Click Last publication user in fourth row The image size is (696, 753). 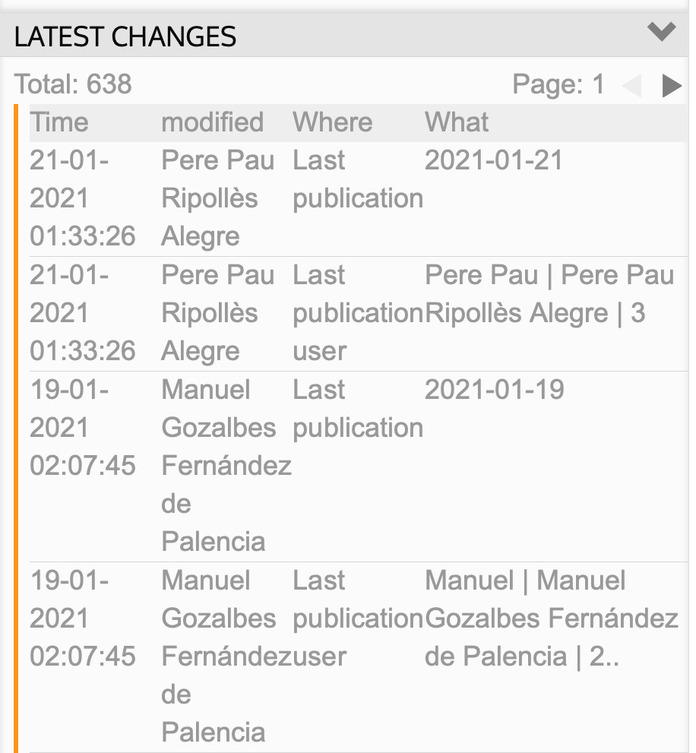click(x=358, y=618)
